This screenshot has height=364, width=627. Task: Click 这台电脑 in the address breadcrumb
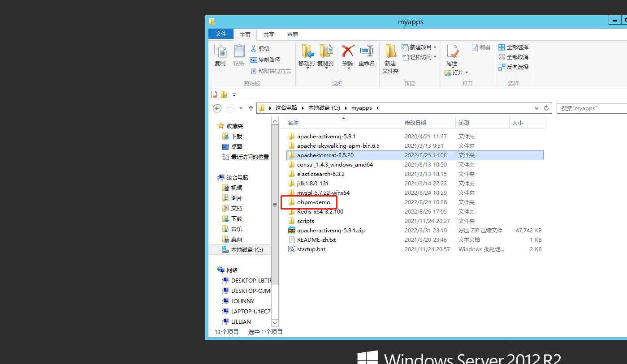(286, 108)
